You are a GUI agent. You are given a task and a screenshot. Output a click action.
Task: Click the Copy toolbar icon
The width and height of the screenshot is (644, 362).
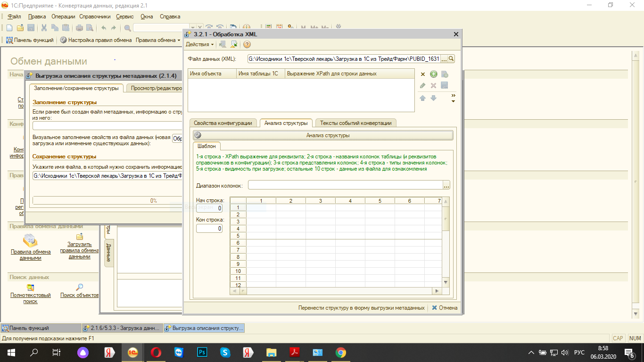tap(55, 28)
